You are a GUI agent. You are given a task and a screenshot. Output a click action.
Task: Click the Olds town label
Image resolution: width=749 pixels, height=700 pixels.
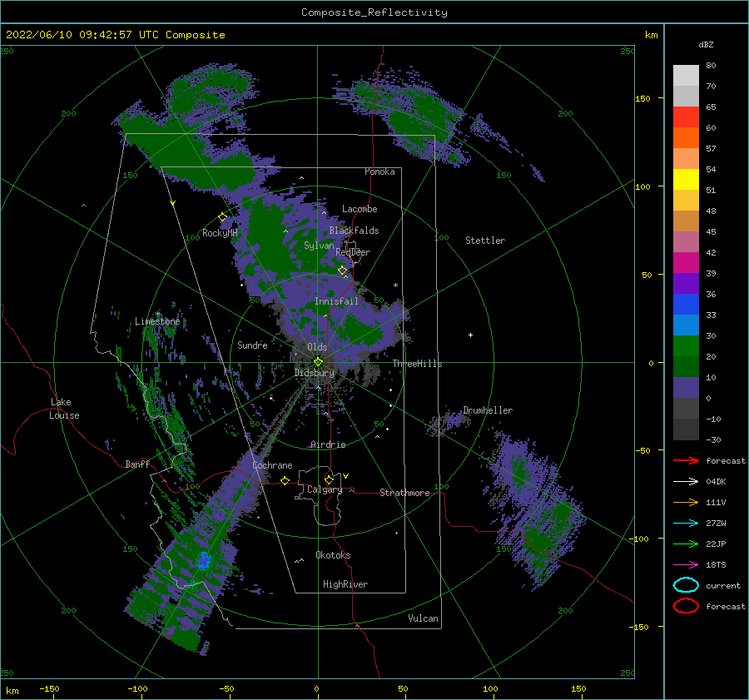click(317, 347)
